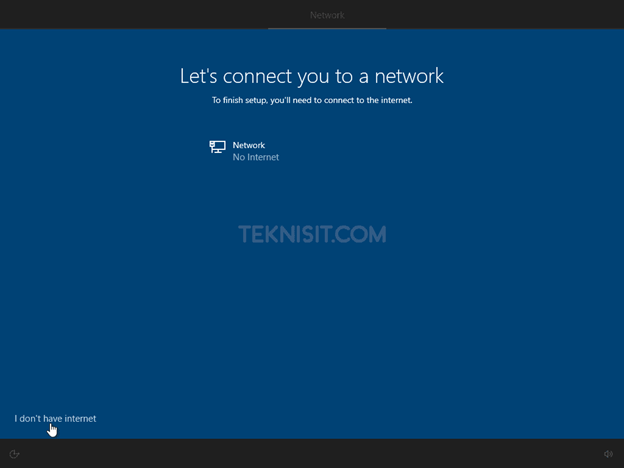Click the wired network computer icon

coord(217,147)
